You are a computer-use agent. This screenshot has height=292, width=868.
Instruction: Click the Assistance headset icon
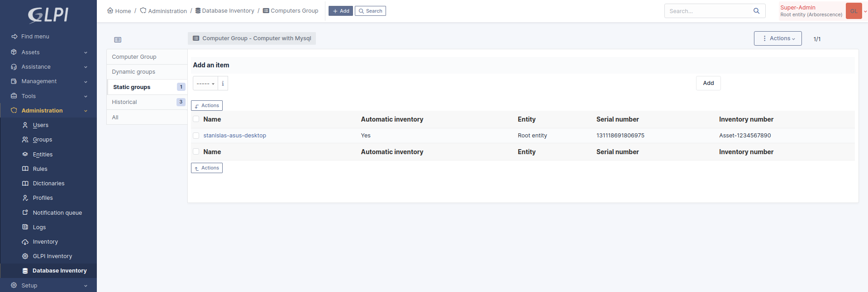14,67
